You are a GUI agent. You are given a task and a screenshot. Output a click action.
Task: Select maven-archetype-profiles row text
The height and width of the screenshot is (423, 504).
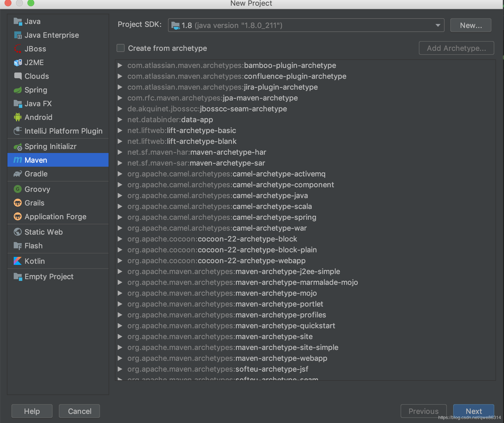click(x=227, y=315)
